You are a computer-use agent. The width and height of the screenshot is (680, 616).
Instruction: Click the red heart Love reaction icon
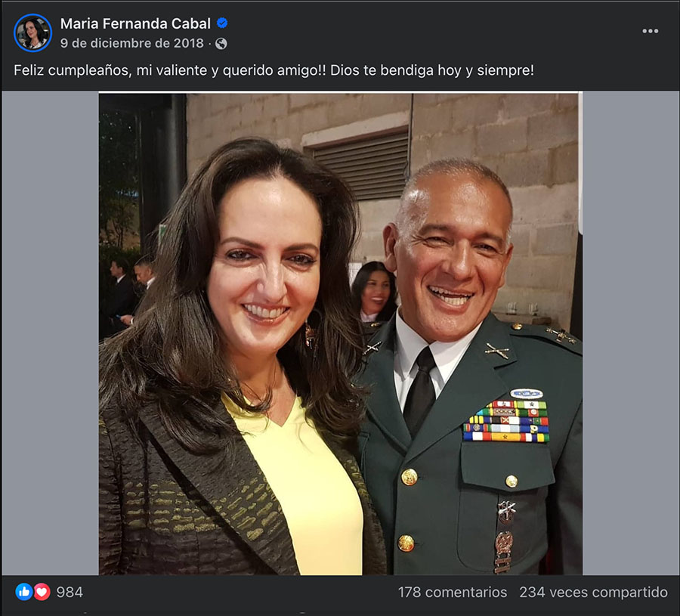[x=42, y=592]
